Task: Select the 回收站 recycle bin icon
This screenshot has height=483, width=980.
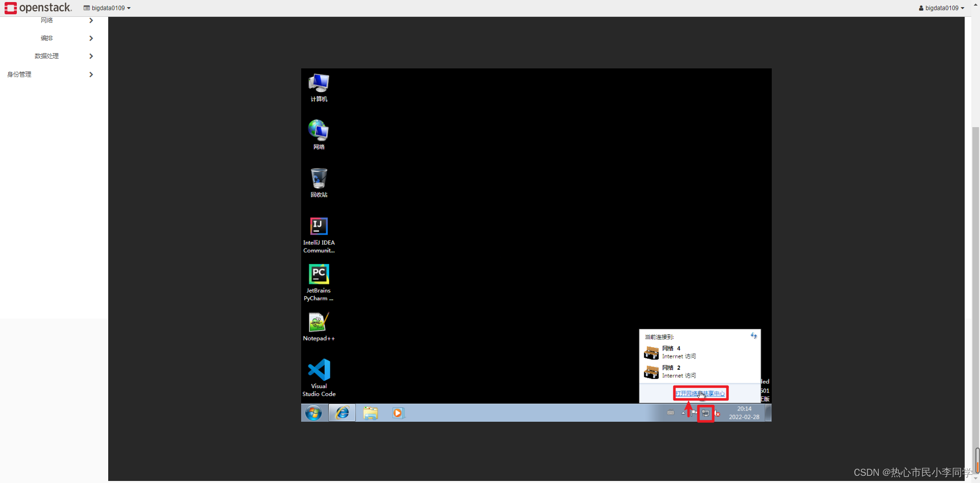Action: [x=319, y=183]
